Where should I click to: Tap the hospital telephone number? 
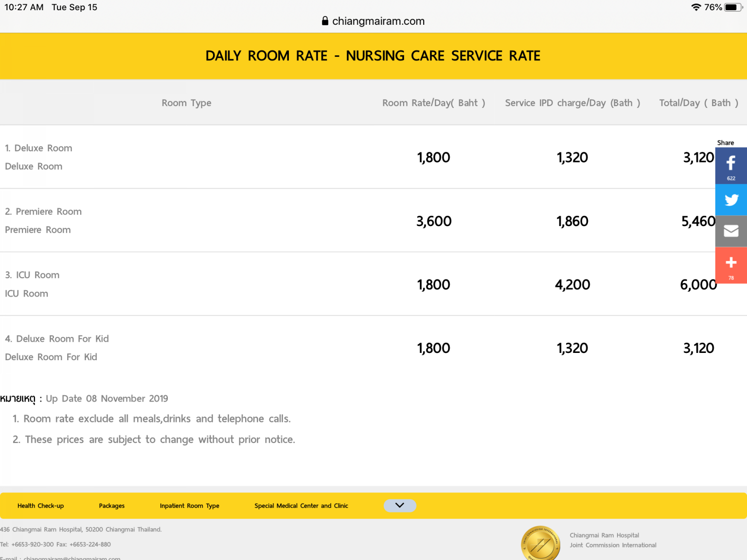pos(33,544)
